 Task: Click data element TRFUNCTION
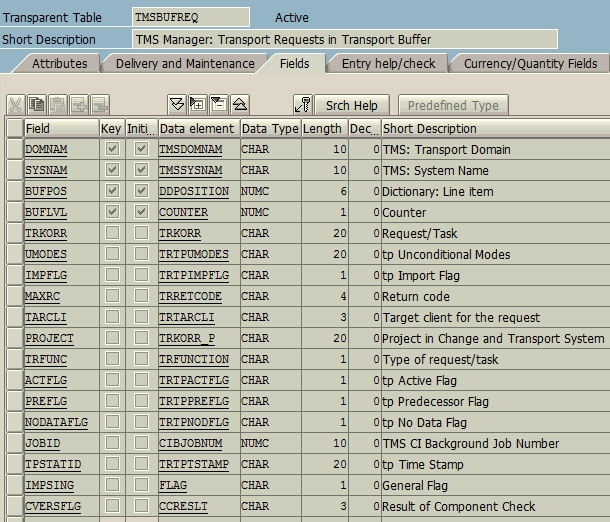pyautogui.click(x=194, y=359)
